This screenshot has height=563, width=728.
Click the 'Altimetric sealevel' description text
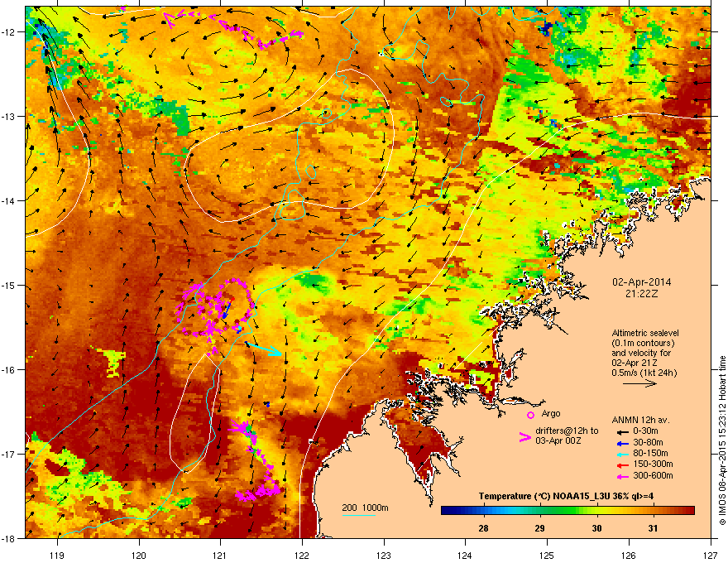point(645,333)
